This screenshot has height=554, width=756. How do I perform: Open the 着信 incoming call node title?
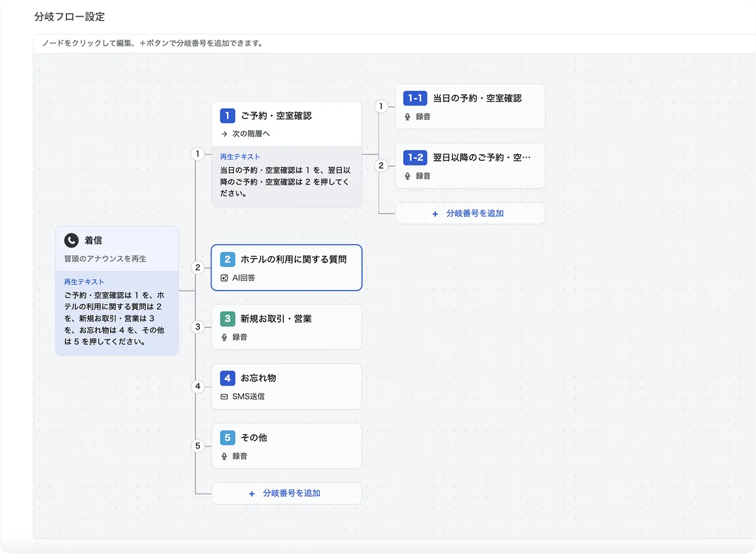(x=93, y=240)
